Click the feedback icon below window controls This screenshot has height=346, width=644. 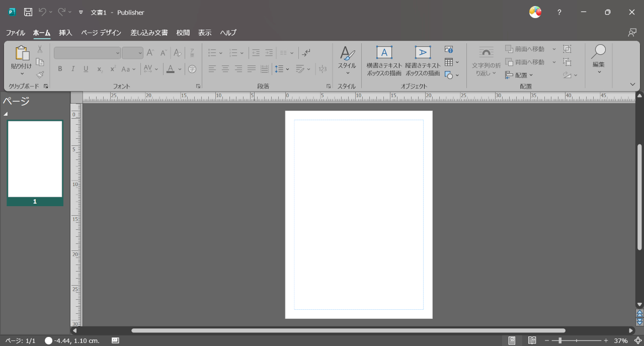pyautogui.click(x=632, y=32)
